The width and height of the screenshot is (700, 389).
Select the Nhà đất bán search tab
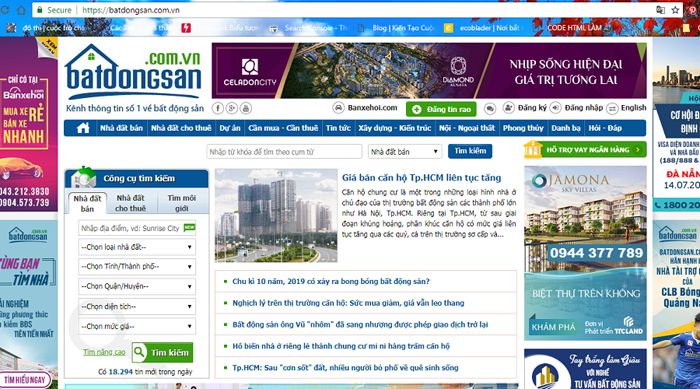coord(87,203)
